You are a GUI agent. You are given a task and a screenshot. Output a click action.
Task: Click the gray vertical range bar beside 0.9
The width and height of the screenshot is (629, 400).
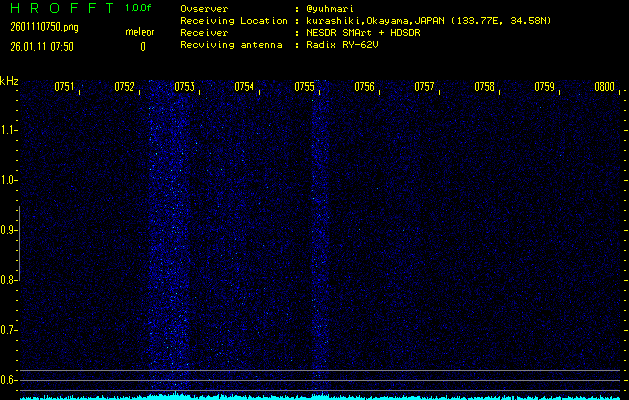[x=19, y=243]
